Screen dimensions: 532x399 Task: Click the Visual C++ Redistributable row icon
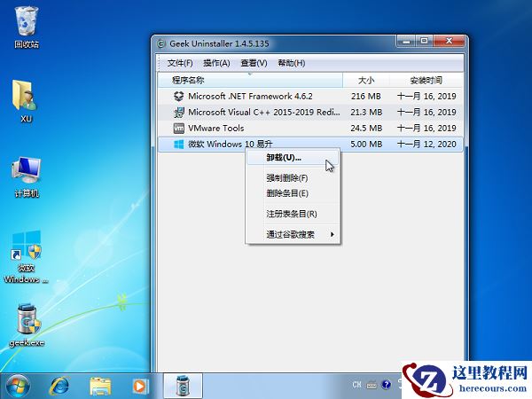click(179, 113)
